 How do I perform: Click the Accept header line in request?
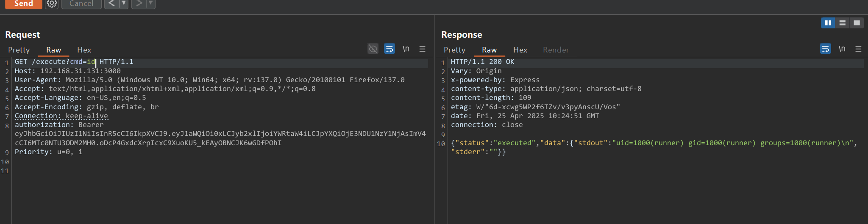(x=165, y=89)
